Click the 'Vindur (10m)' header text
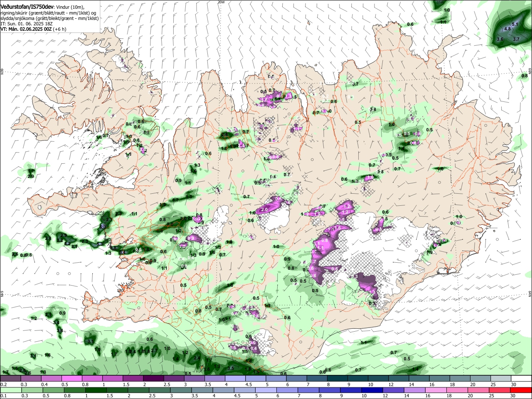 [70, 7]
